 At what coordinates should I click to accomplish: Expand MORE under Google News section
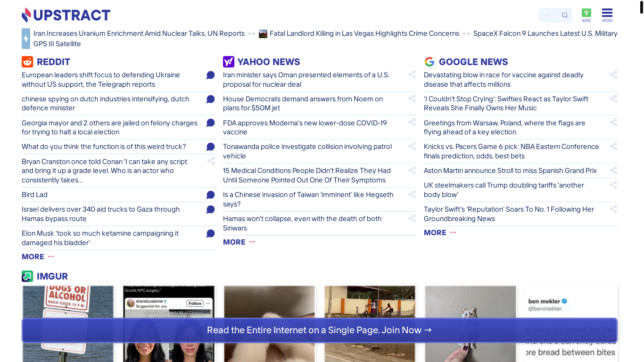[x=440, y=232]
